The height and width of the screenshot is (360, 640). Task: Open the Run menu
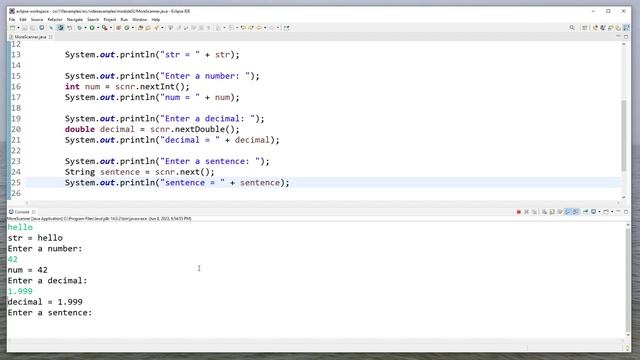pos(124,20)
